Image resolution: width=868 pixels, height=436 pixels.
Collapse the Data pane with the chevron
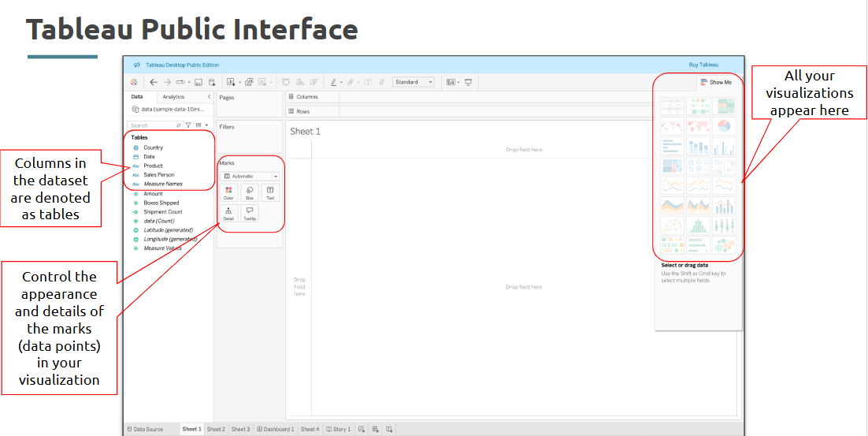[x=209, y=96]
